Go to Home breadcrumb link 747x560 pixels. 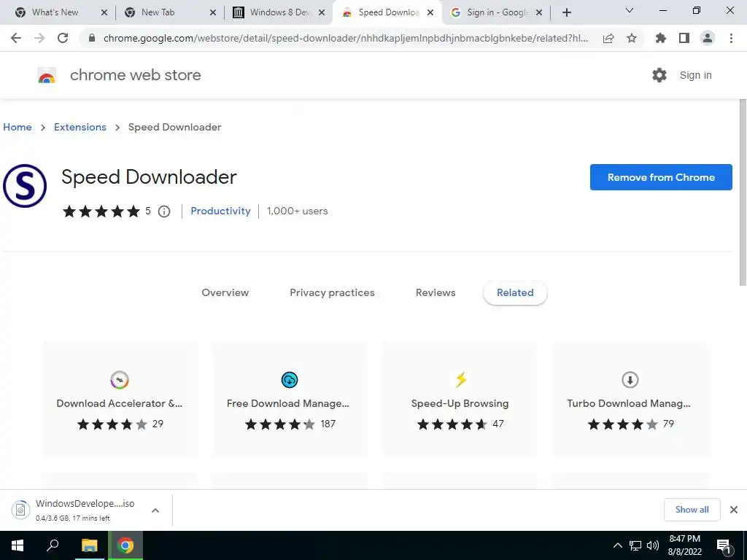[18, 127]
